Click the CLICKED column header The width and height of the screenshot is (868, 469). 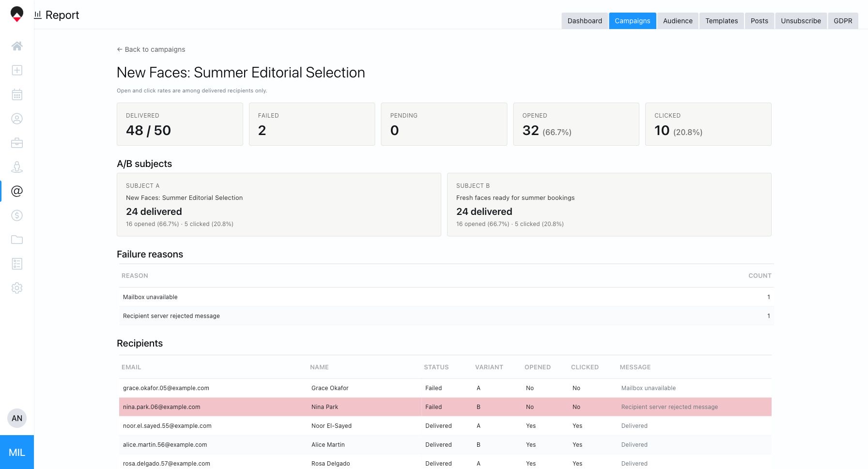tap(585, 367)
